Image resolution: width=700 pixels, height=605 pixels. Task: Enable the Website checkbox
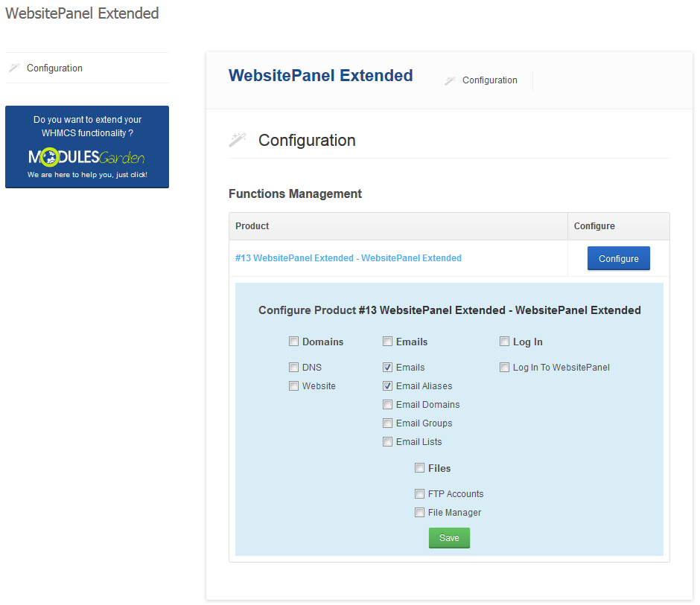pos(293,386)
